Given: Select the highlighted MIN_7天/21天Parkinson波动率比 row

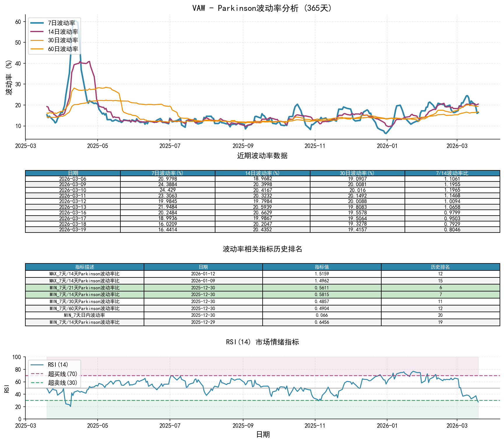Looking at the screenshot, I should [85, 288].
